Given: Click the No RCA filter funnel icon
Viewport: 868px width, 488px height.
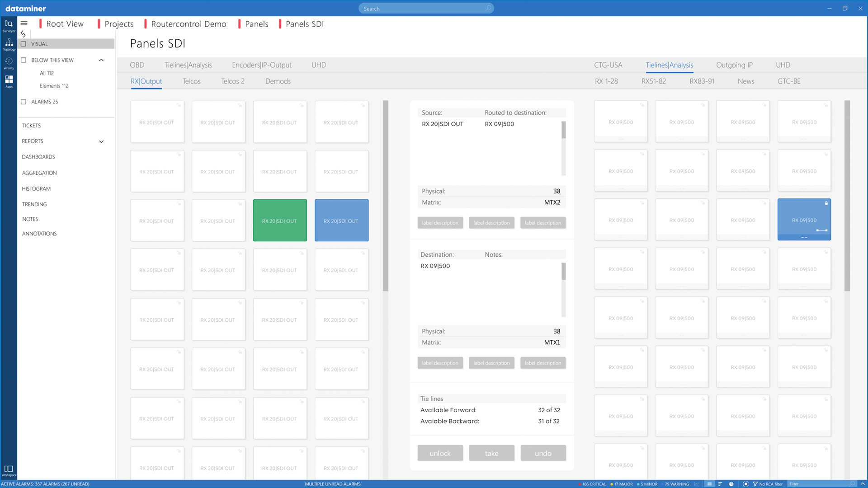Looking at the screenshot, I should pos(755,484).
